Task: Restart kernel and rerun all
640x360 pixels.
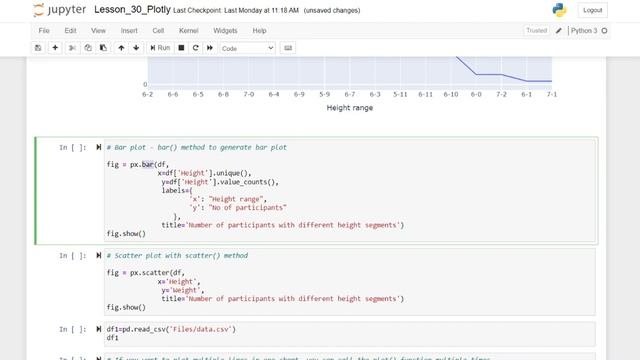Action: point(210,48)
